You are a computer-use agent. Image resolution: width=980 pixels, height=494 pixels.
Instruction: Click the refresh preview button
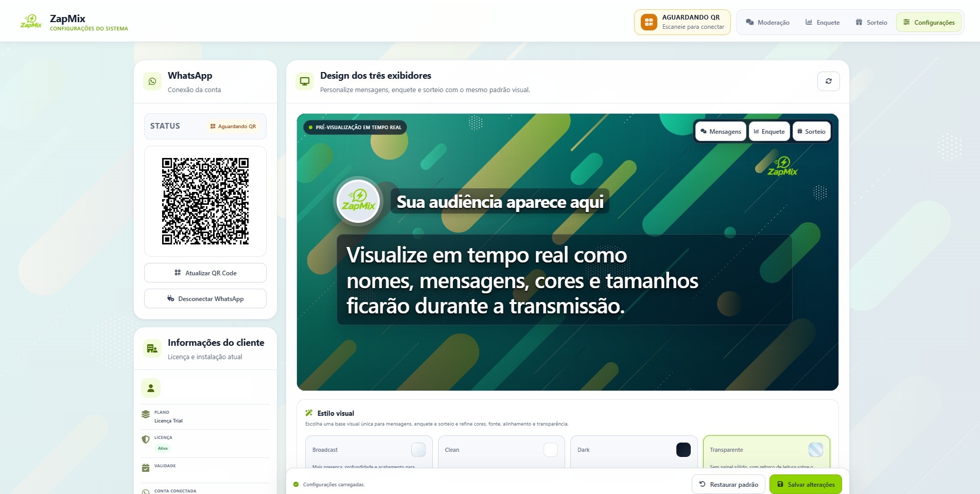coord(829,81)
